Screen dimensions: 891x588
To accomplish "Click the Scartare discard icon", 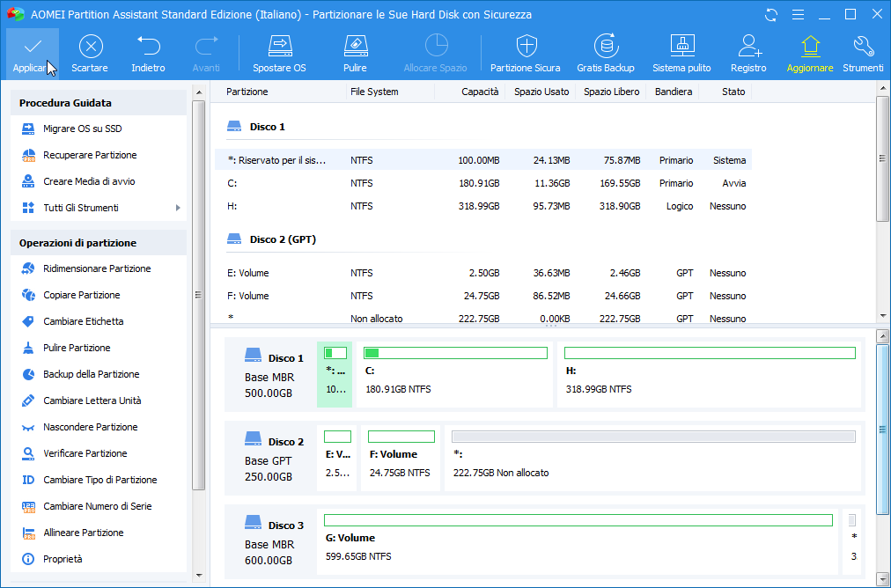I will [90, 53].
